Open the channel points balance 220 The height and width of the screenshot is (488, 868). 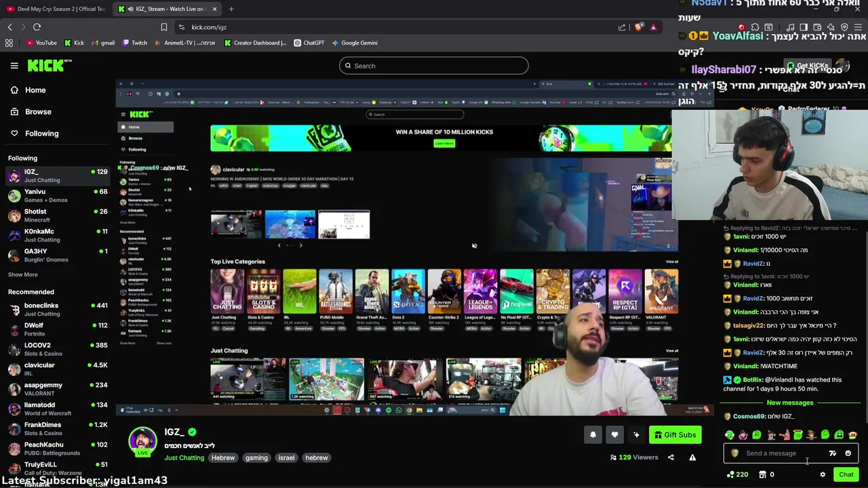(x=737, y=474)
